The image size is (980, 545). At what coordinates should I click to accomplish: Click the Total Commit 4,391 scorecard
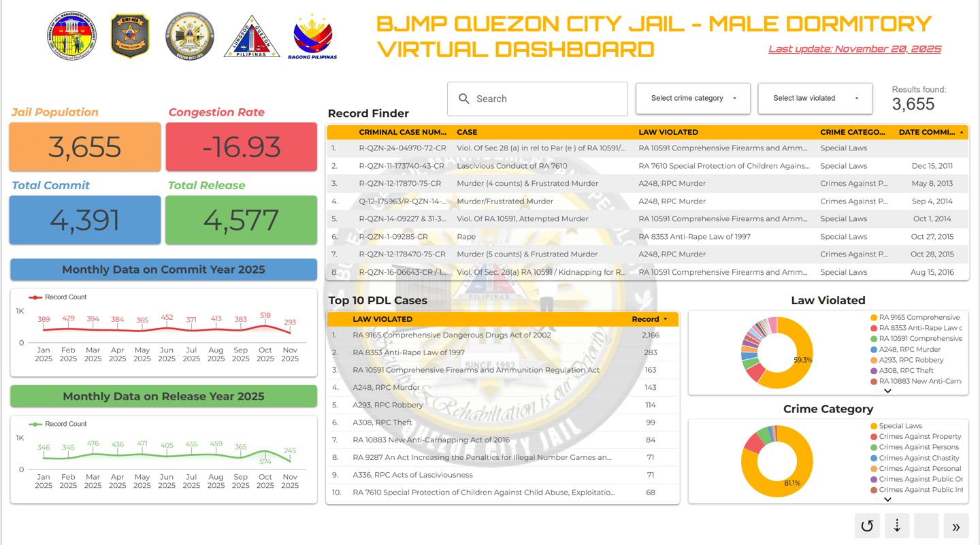85,220
